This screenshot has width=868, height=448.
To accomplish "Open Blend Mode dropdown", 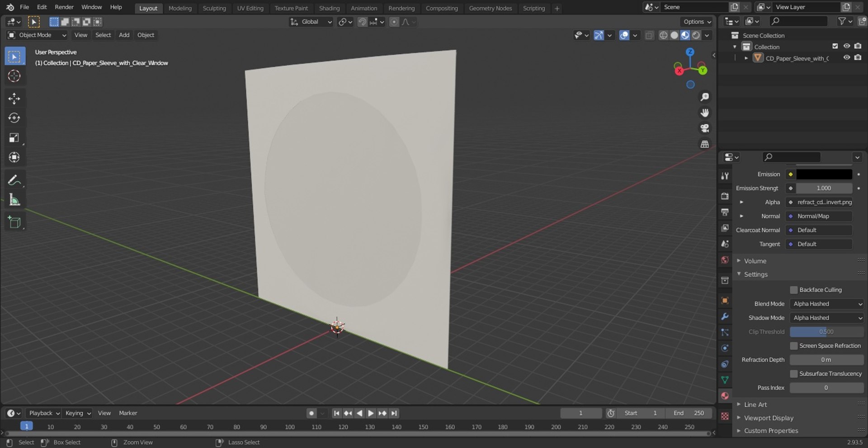I will coord(826,304).
